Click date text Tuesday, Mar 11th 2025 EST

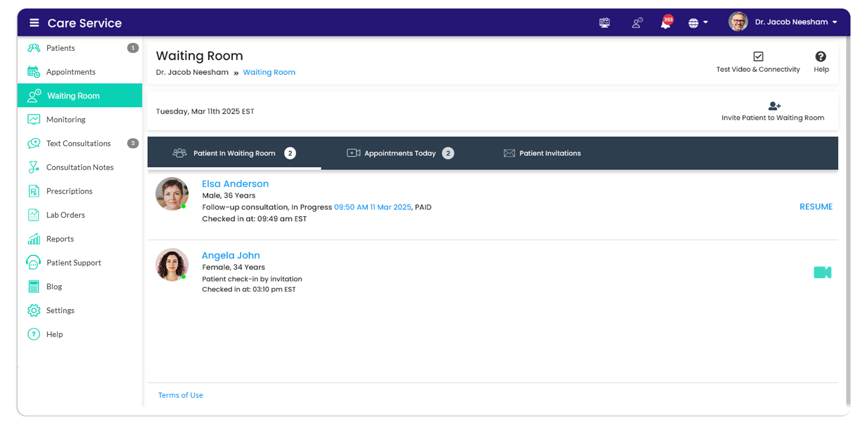tap(205, 111)
